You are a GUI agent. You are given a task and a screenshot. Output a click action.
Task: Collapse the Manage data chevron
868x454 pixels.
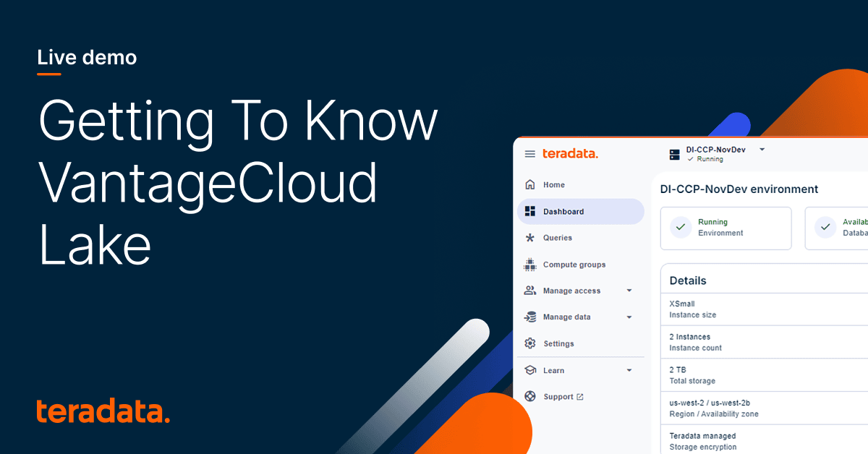coord(629,317)
